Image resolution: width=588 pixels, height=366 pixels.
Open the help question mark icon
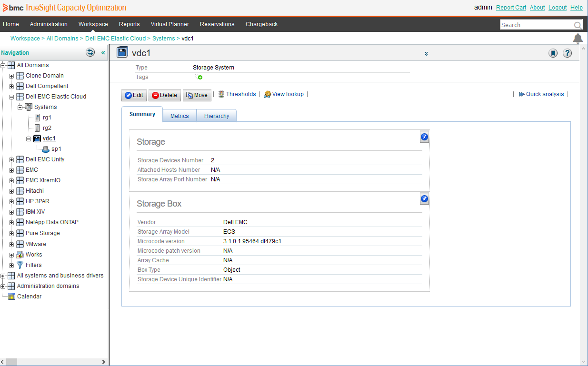[x=567, y=53]
